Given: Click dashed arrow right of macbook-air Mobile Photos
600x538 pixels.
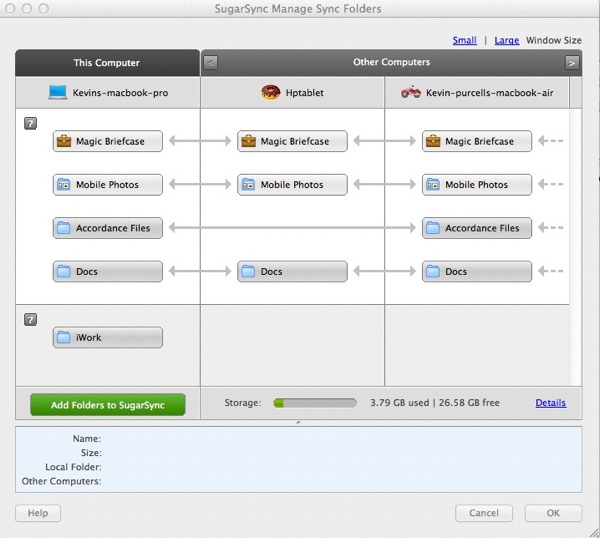Looking at the screenshot, I should 550,184.
